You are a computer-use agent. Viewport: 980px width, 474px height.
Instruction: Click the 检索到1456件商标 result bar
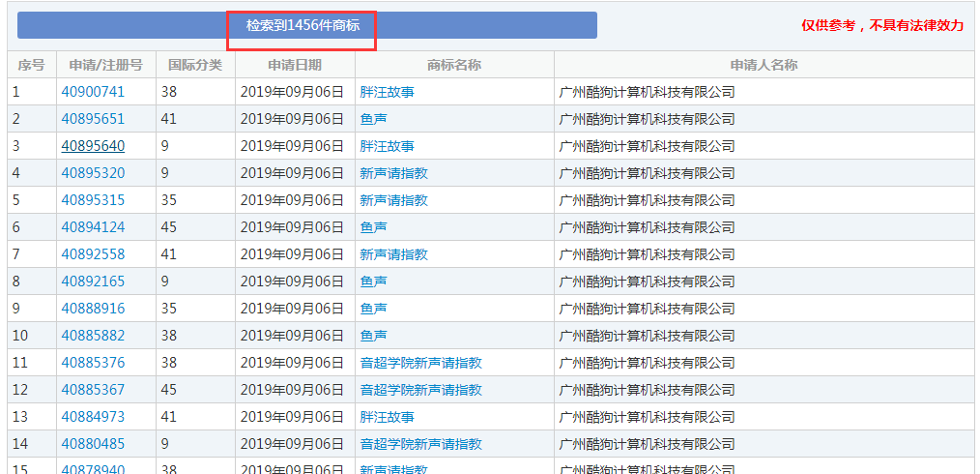[307, 26]
